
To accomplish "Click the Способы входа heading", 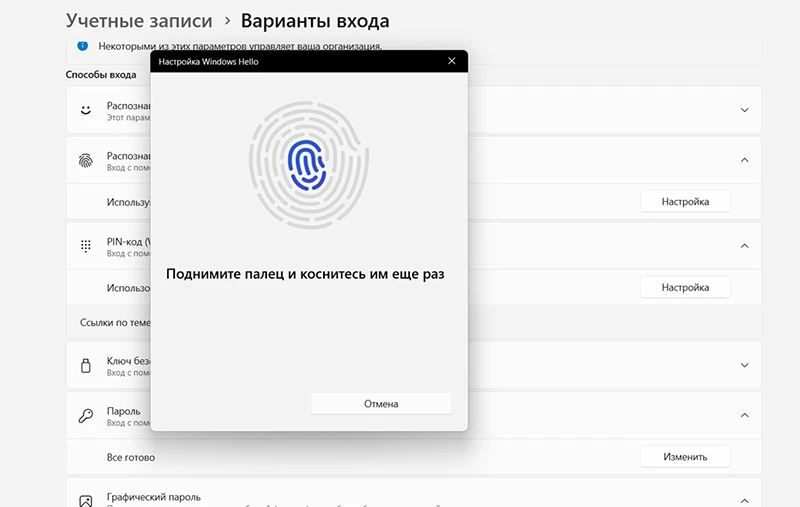I will click(101, 74).
